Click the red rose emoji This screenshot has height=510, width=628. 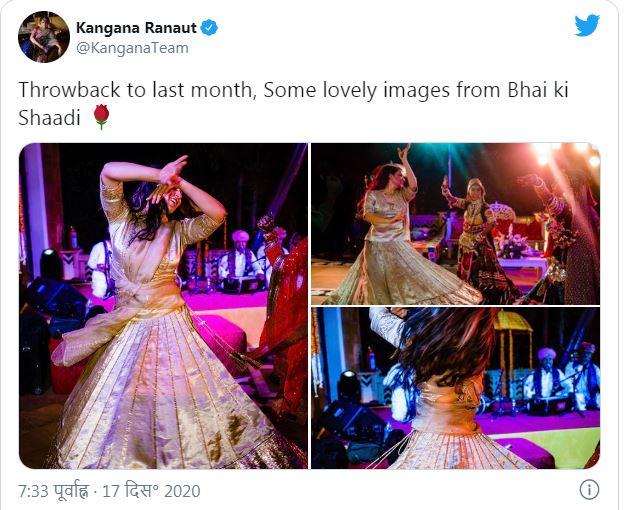tap(101, 117)
